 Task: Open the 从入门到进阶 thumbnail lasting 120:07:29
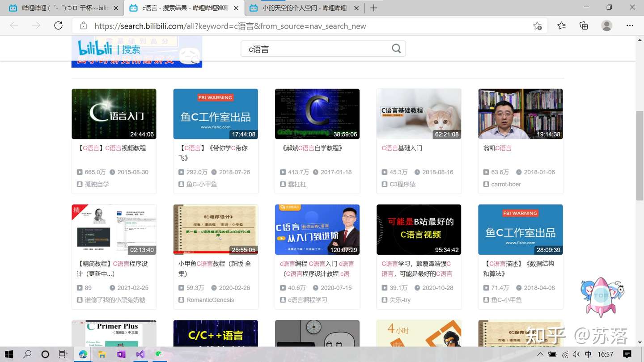pyautogui.click(x=317, y=230)
